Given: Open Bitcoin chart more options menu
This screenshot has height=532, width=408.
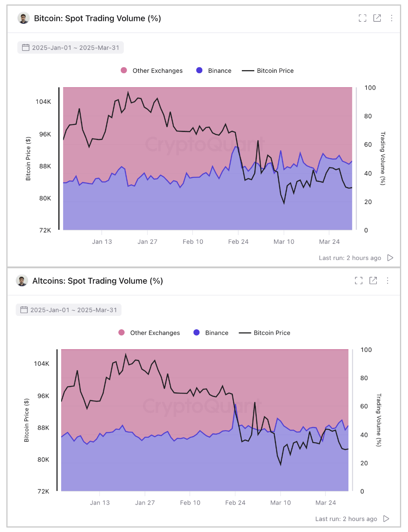Looking at the screenshot, I should click(392, 18).
